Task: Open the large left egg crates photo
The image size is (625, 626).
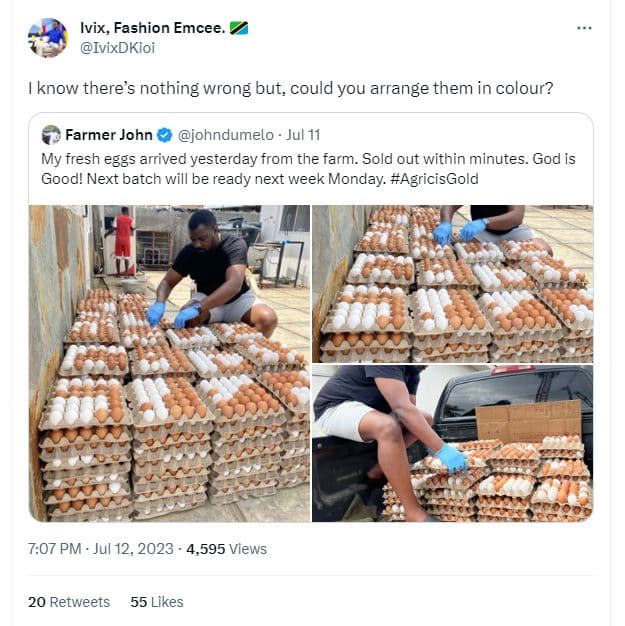Action: [169, 363]
